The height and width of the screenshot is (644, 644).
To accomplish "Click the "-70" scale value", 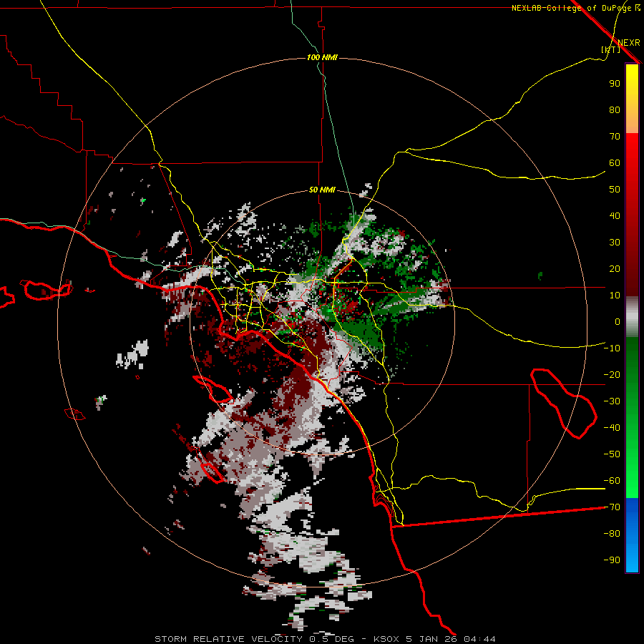I will (612, 507).
